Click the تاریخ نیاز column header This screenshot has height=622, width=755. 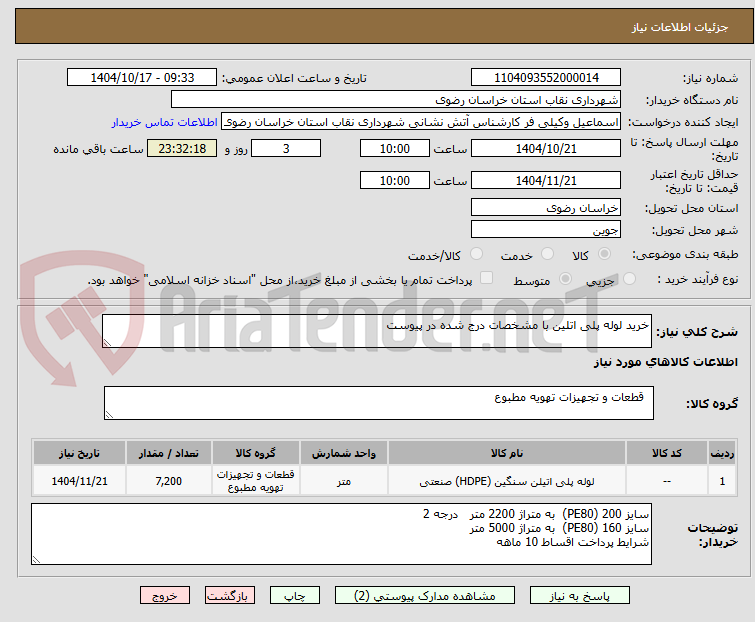pyautogui.click(x=79, y=453)
